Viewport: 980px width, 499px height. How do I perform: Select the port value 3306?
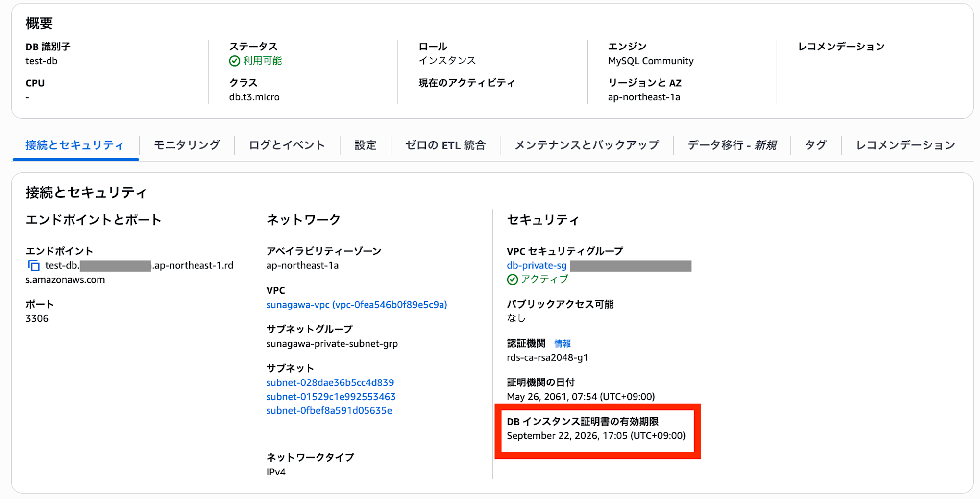coord(37,319)
